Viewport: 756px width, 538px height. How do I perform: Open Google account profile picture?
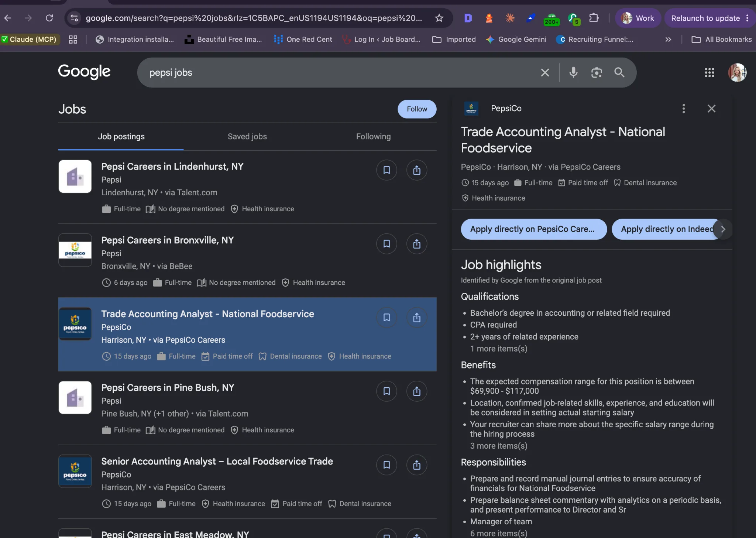point(737,72)
